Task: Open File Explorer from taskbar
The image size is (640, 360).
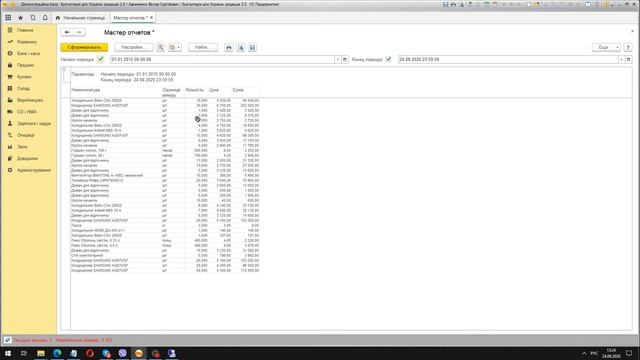Action: pyautogui.click(x=41, y=353)
